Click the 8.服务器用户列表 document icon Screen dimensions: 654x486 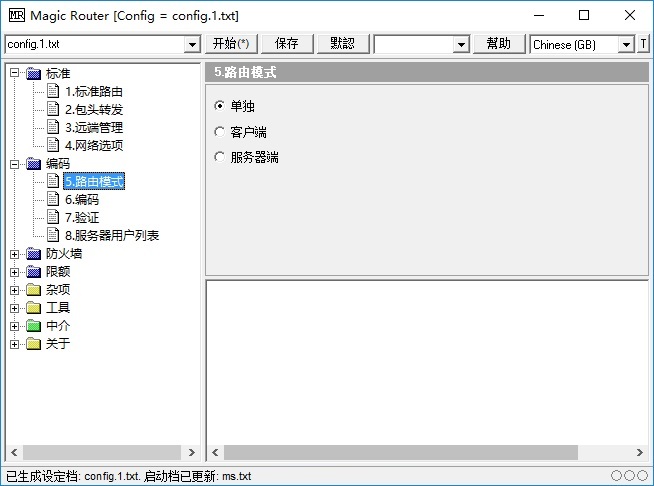tap(54, 236)
